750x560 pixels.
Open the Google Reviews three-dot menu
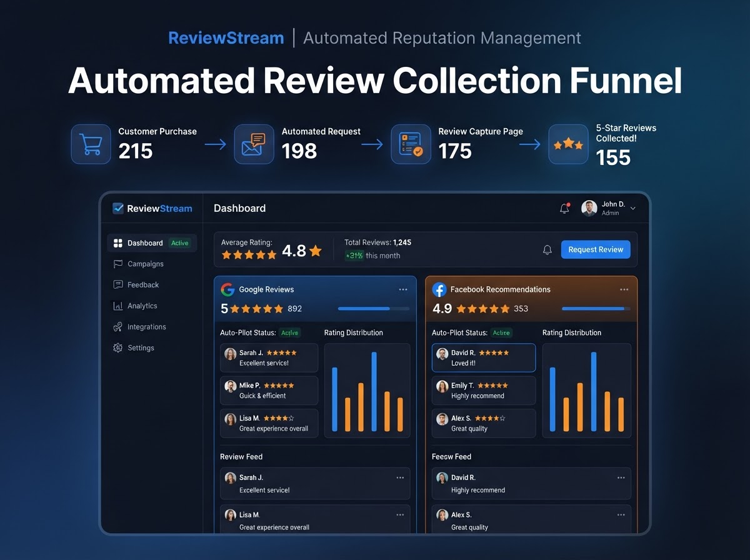tap(403, 289)
